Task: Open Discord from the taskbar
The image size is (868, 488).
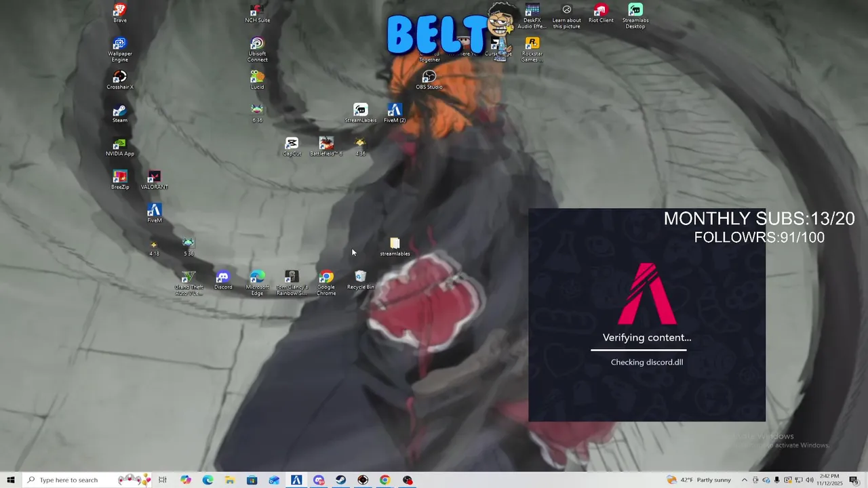Action: click(x=319, y=480)
